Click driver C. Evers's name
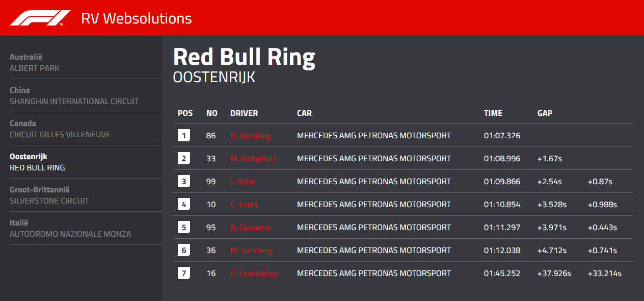Screen dimensions: 644x301 245,205
